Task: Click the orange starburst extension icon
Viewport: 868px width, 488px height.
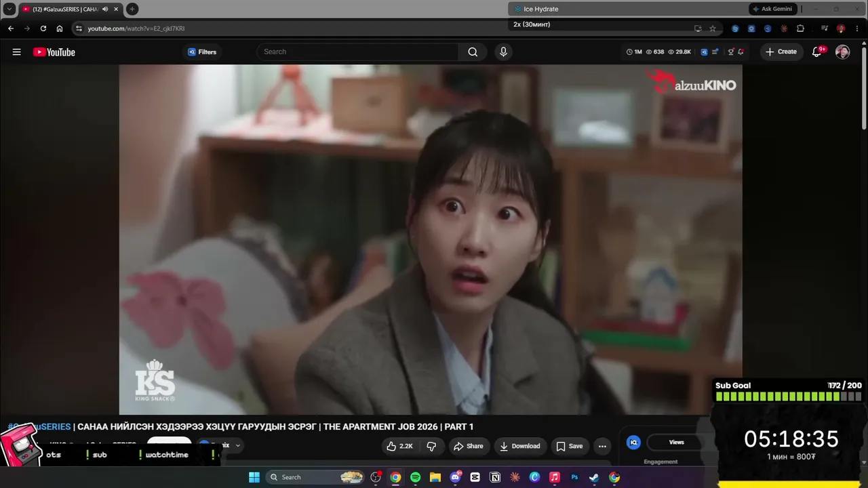Action: tap(784, 28)
